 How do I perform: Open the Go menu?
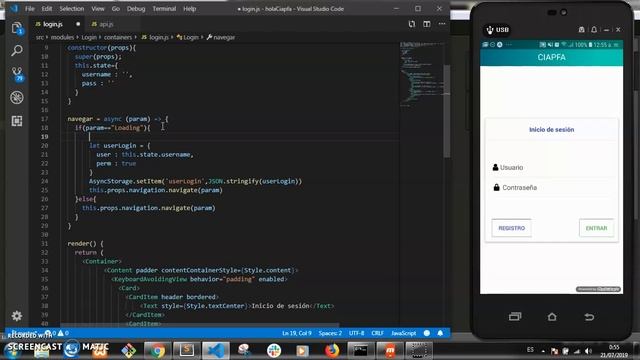[116, 9]
